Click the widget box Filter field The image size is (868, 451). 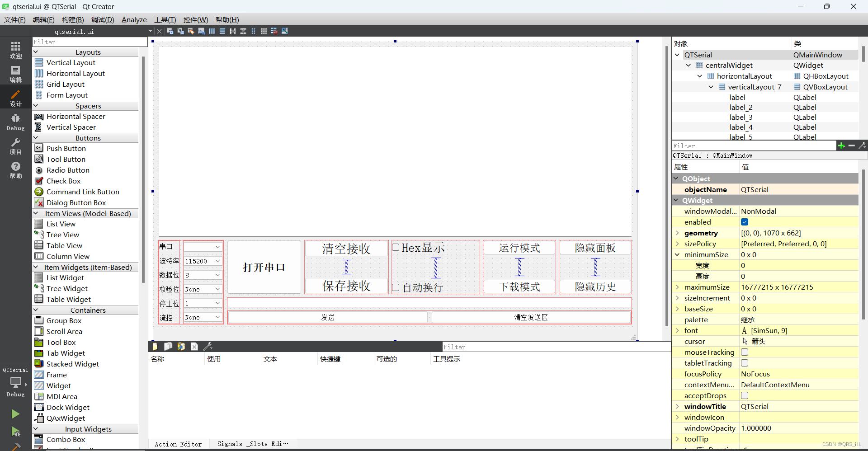(x=90, y=42)
